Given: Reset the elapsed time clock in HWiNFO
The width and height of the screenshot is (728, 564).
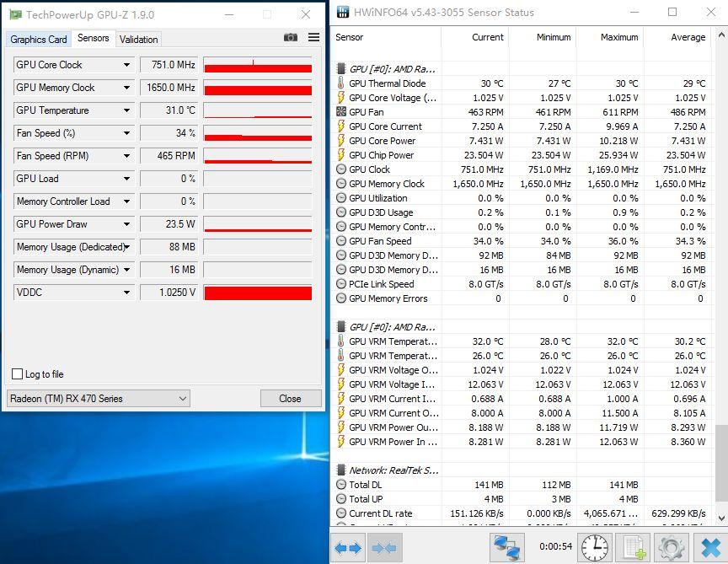Looking at the screenshot, I should (x=595, y=547).
